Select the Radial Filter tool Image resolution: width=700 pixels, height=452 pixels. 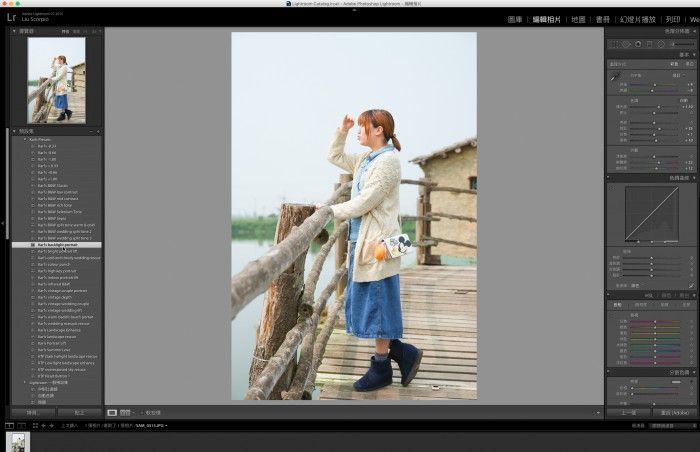click(x=661, y=44)
